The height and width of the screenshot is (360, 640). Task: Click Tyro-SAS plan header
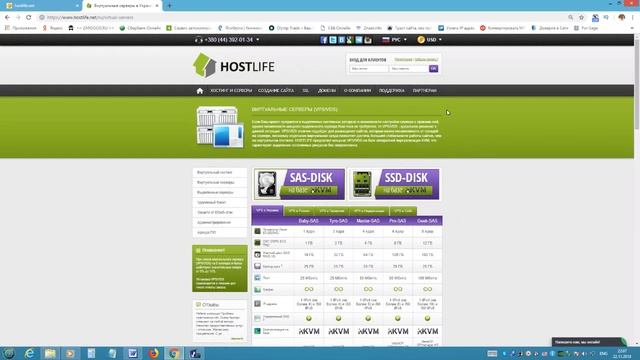click(338, 221)
